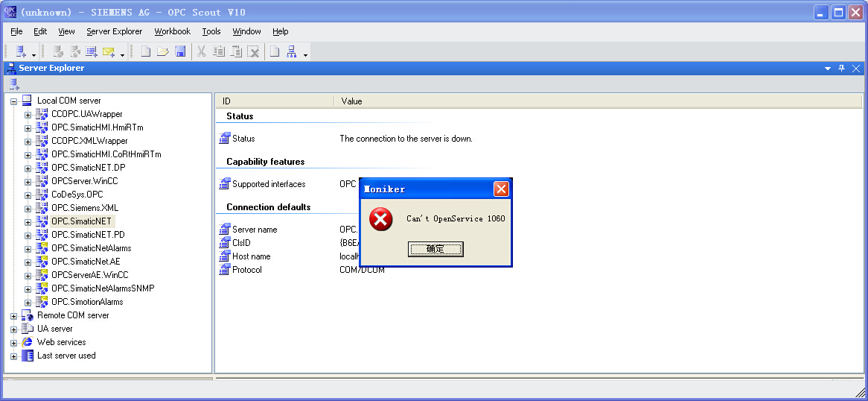Select OPC.Siemens.XML in the tree
868x401 pixels.
[85, 208]
